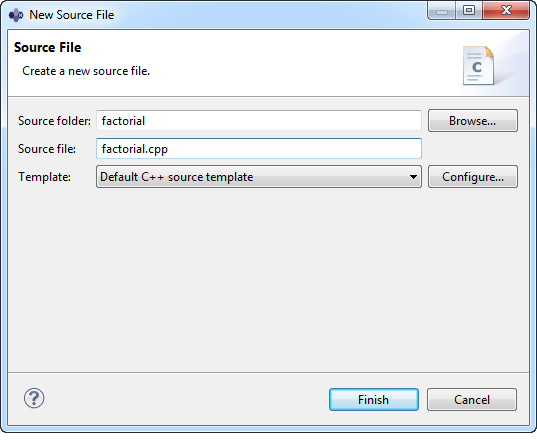Expand the Template dropdown arrow
The width and height of the screenshot is (537, 446).
pyautogui.click(x=413, y=177)
